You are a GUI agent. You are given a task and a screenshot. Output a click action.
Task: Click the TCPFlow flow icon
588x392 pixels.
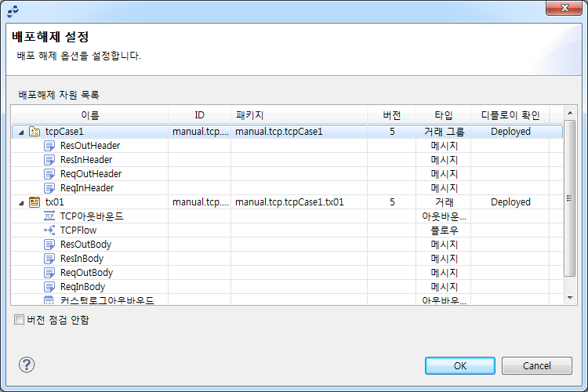(x=49, y=230)
